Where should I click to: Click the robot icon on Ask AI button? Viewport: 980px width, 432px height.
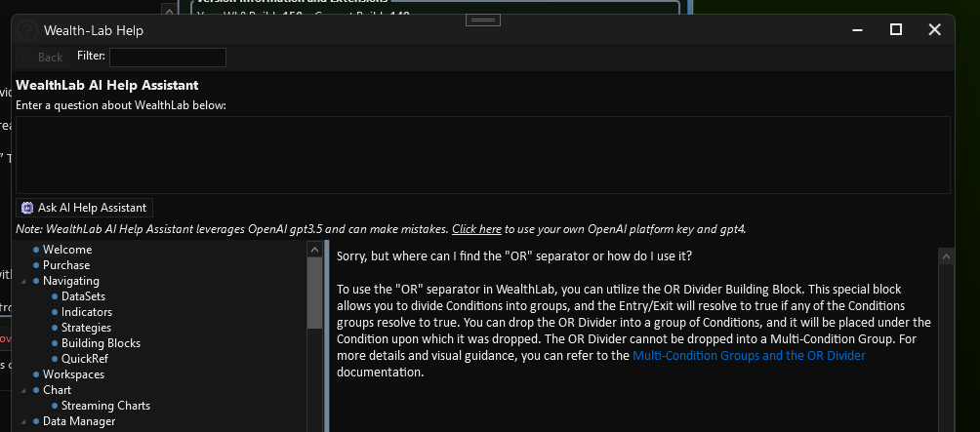tap(27, 208)
